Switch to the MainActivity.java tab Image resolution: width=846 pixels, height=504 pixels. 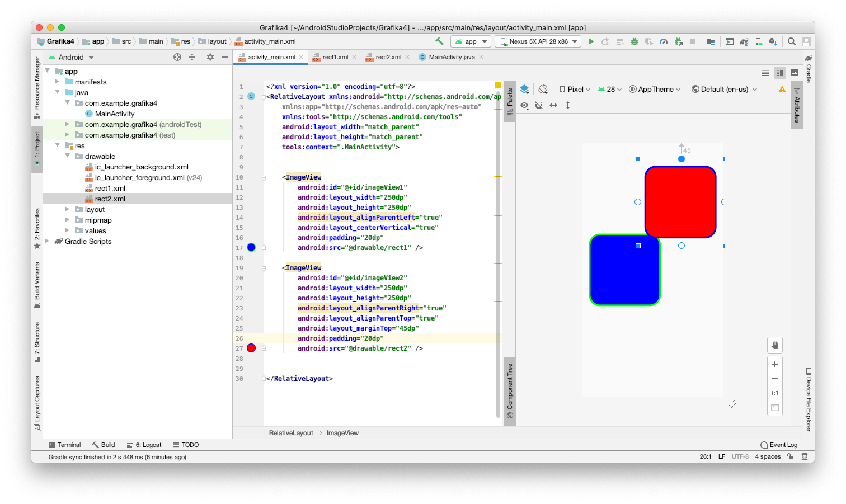pyautogui.click(x=451, y=57)
